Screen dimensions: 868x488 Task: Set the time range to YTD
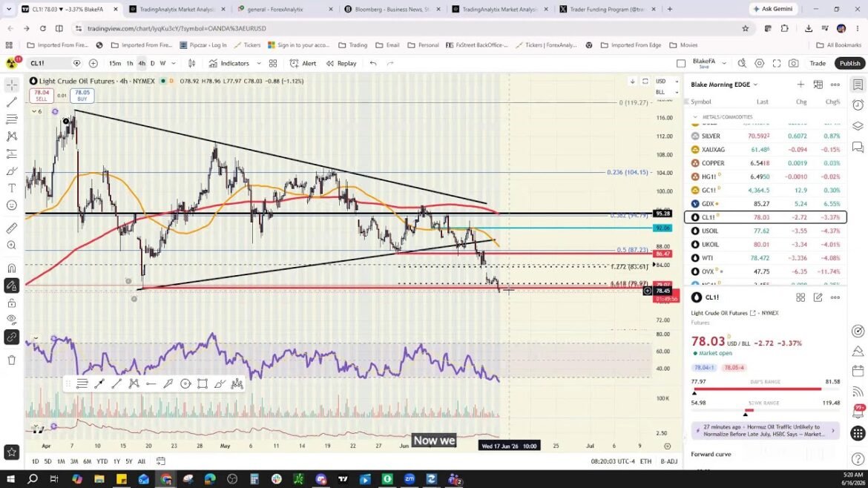point(102,461)
